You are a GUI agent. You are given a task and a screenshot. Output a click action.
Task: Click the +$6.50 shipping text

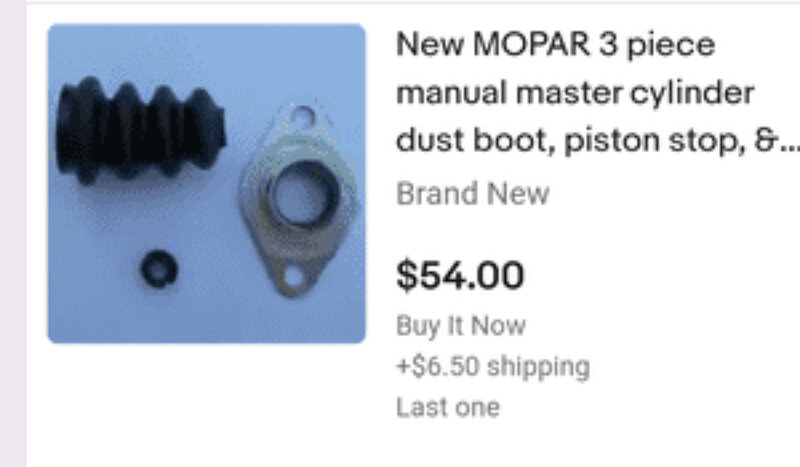tap(493, 366)
